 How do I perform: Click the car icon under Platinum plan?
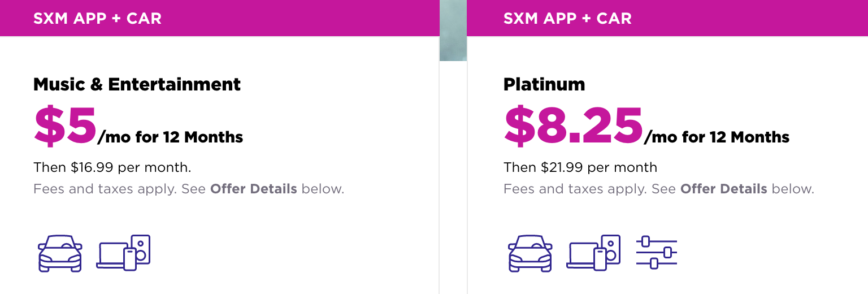[530, 253]
